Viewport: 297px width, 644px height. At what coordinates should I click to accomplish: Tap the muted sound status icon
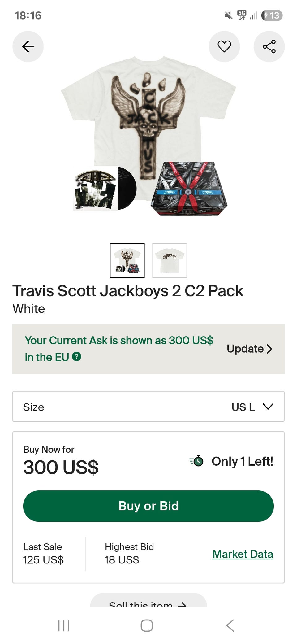click(x=228, y=15)
